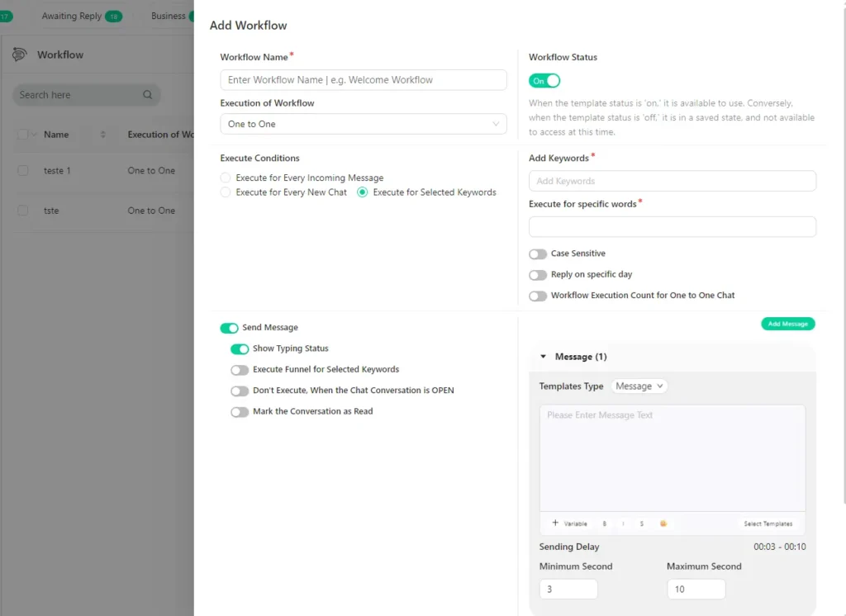Click the 00:03 - 00:10 delay value
Image resolution: width=846 pixels, height=616 pixels.
coord(780,547)
